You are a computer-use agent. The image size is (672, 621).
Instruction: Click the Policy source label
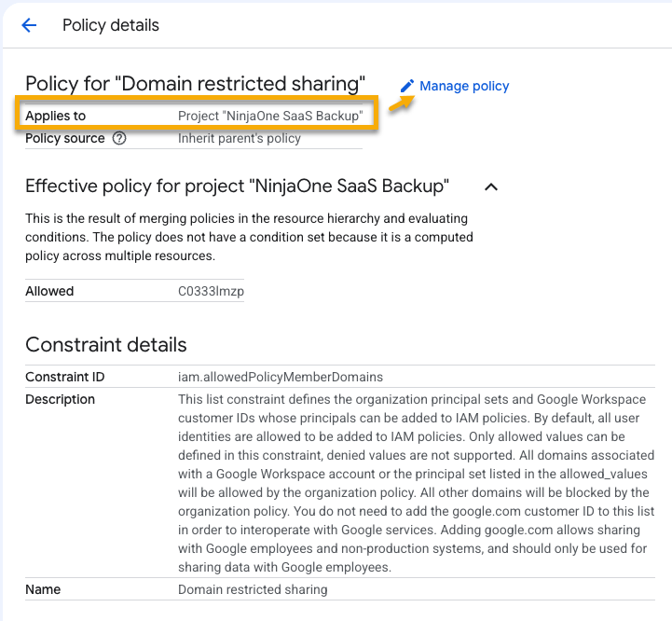[64, 139]
